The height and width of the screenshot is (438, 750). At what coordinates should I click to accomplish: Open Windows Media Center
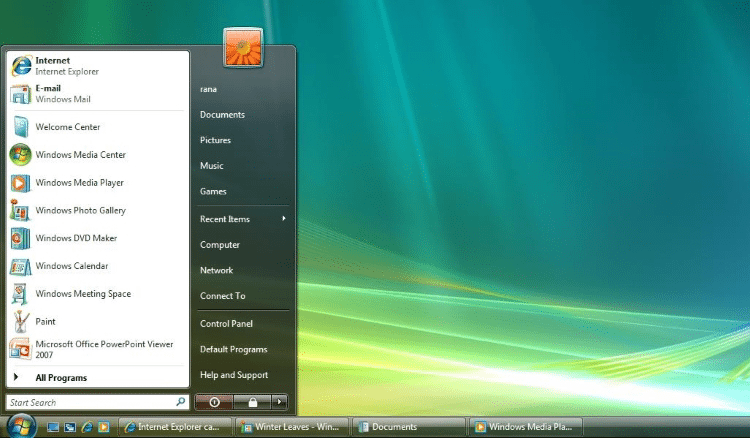pos(80,155)
